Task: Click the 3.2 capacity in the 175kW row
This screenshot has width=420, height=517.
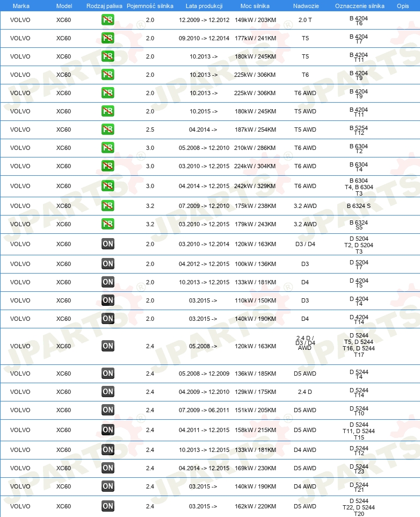Action: 150,206
